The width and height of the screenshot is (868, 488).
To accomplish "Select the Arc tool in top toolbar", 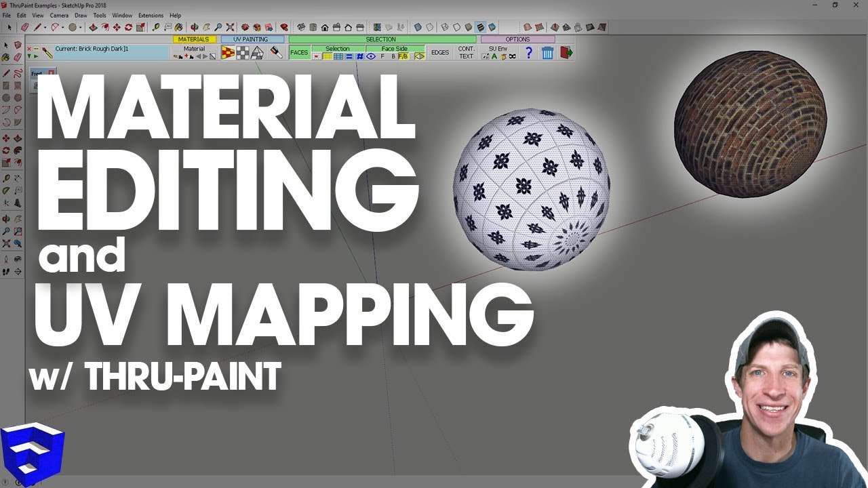I will pyautogui.click(x=54, y=27).
